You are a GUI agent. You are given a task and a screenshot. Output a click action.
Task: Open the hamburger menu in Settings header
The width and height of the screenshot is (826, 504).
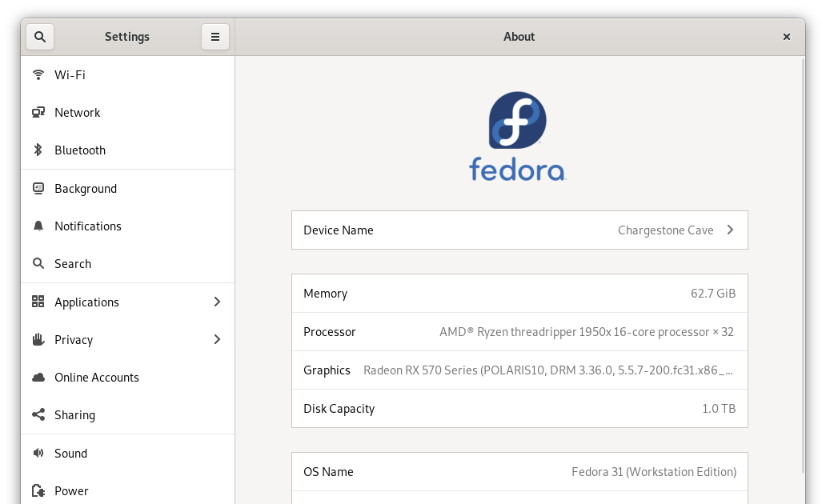click(215, 37)
